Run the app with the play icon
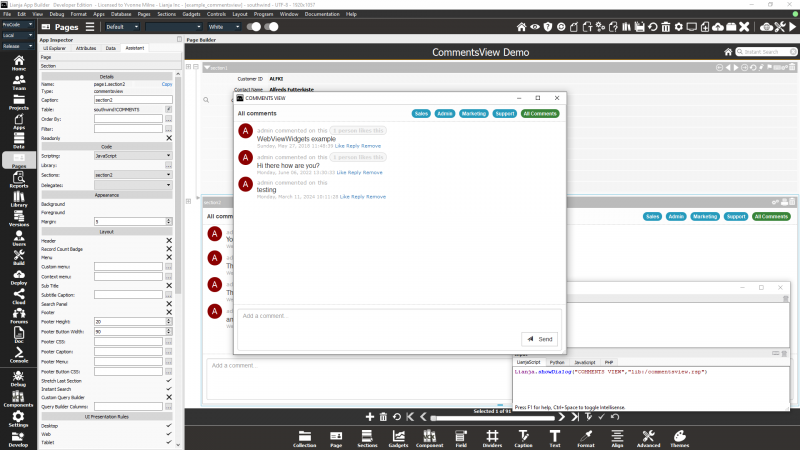This screenshot has height=450, width=800. 792,27
